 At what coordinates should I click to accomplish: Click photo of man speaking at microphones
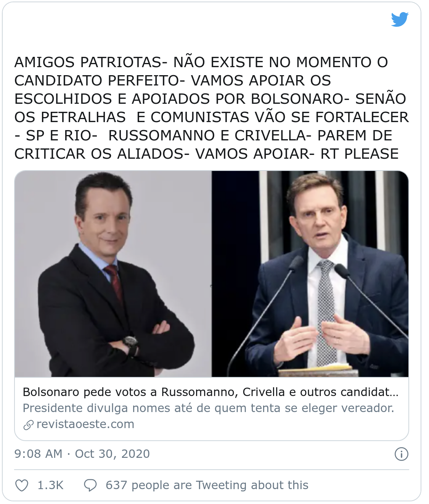(310, 274)
